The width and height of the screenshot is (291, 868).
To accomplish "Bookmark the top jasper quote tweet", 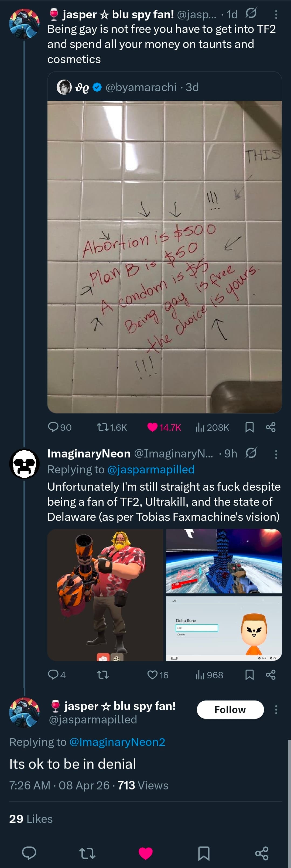I will click(249, 427).
